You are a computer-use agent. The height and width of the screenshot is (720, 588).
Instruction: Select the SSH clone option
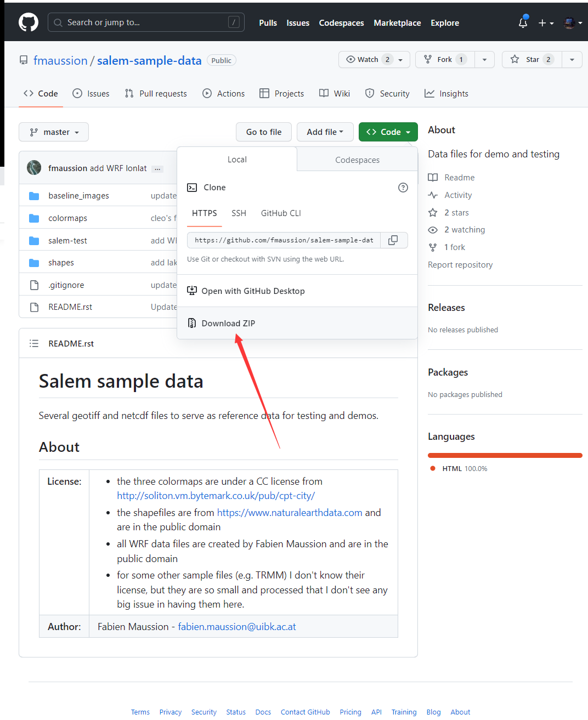click(x=239, y=213)
